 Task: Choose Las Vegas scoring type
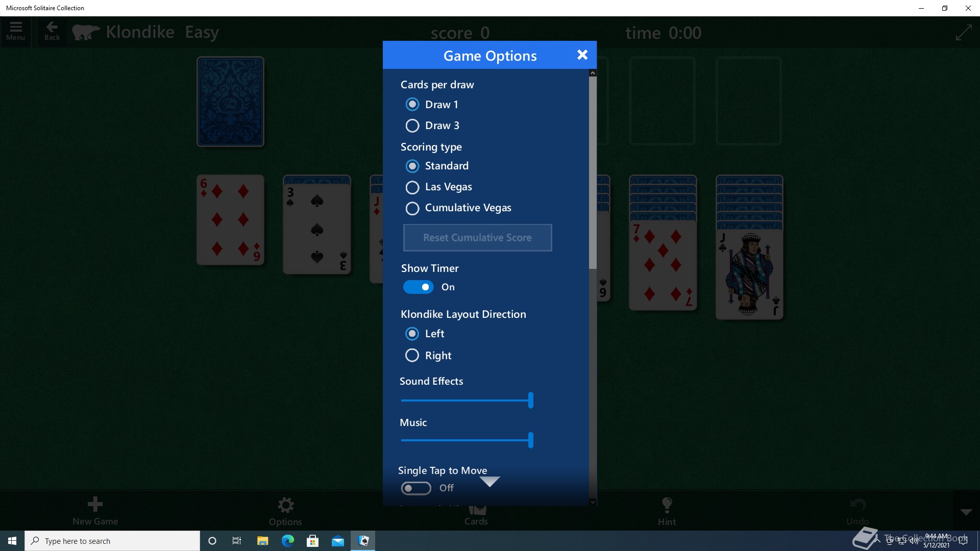(x=412, y=187)
